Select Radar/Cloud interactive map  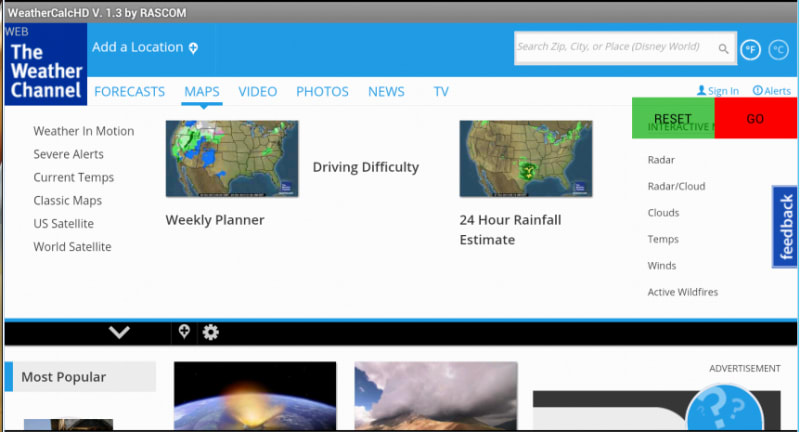pos(677,186)
